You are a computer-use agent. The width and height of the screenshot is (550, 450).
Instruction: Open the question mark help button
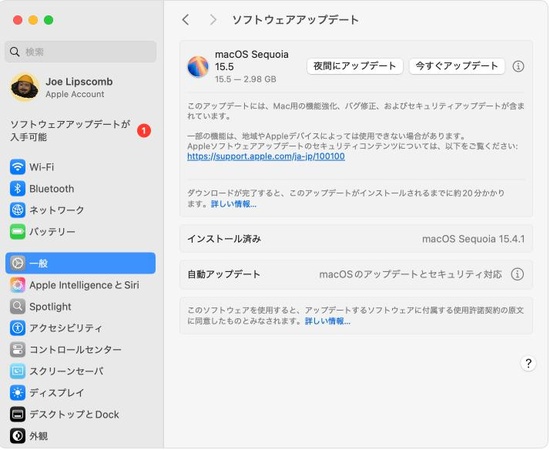[528, 363]
